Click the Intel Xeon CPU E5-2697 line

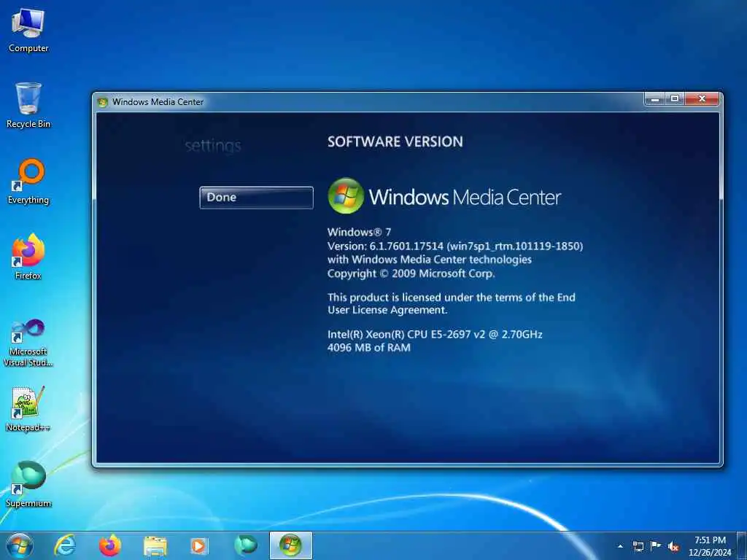tap(435, 334)
